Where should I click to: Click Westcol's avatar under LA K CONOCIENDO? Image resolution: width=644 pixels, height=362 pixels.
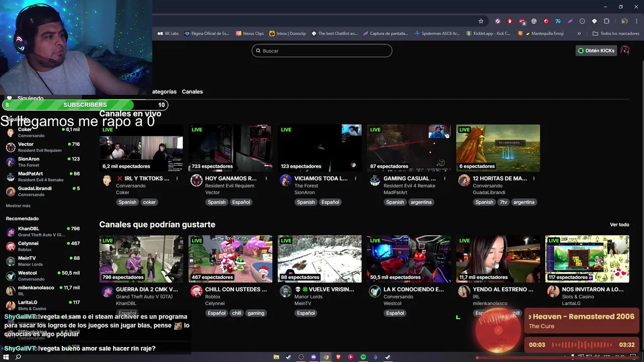[x=375, y=292]
